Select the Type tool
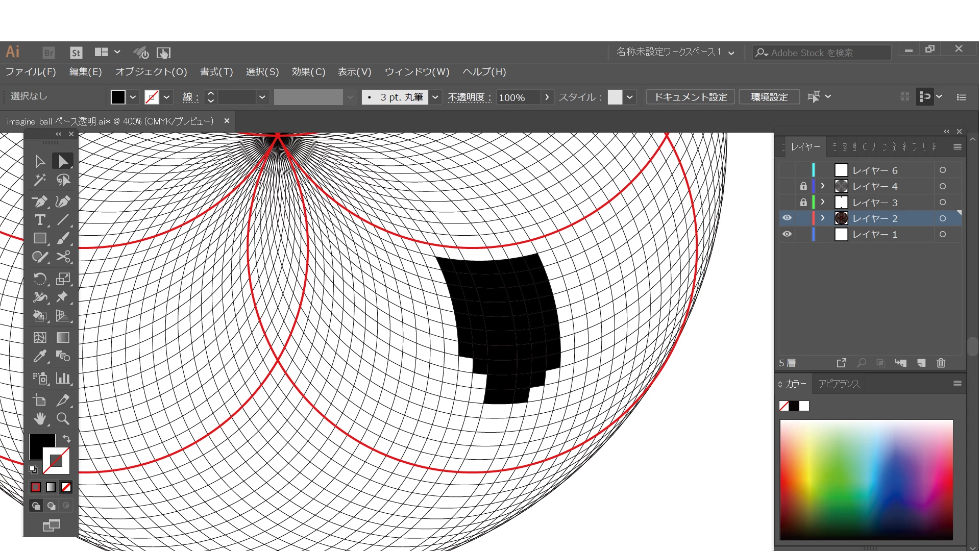The height and width of the screenshot is (551, 980). click(x=40, y=220)
